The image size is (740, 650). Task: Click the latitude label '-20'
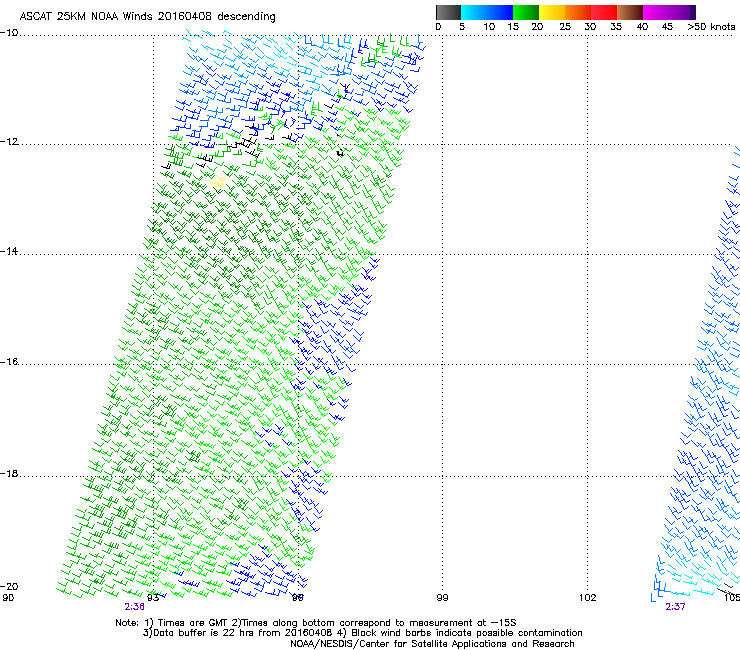9,586
